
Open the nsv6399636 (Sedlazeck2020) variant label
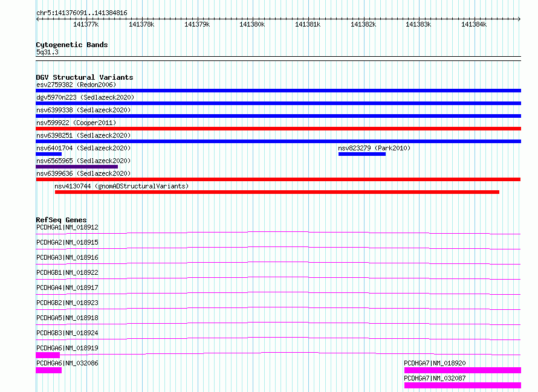83,173
